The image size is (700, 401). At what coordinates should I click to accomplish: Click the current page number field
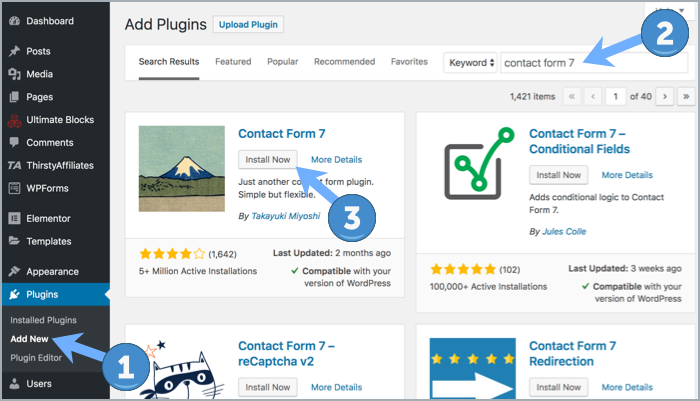pos(615,96)
